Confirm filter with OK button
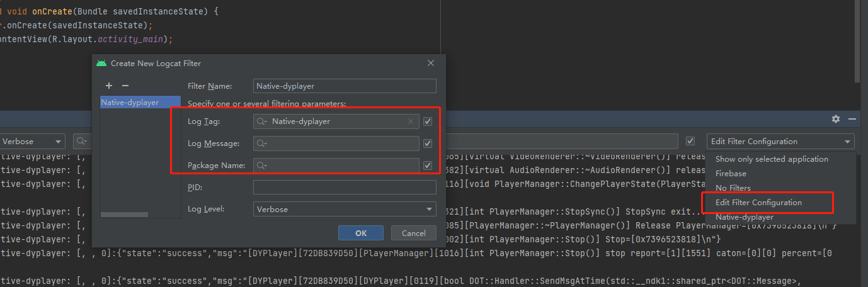This screenshot has height=287, width=868. [361, 233]
